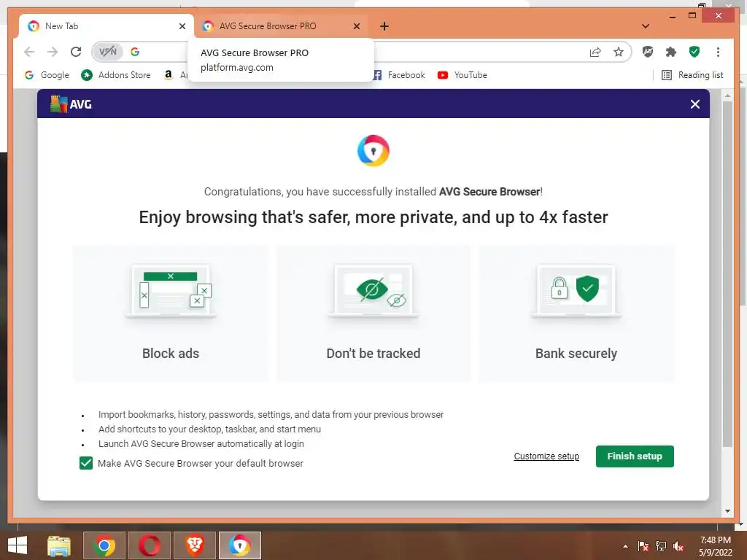747x560 pixels.
Task: Open the clock showing 7:48 PM
Action: point(715,546)
